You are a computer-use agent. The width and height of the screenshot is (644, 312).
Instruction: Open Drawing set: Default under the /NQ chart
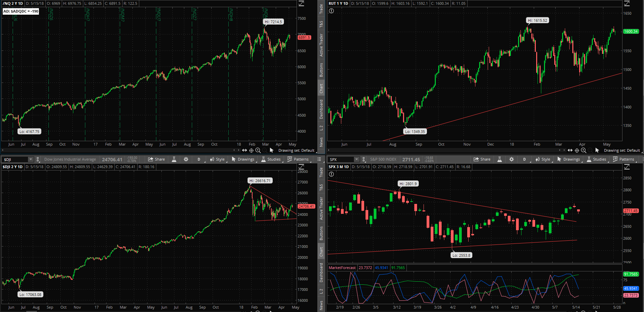(x=296, y=150)
